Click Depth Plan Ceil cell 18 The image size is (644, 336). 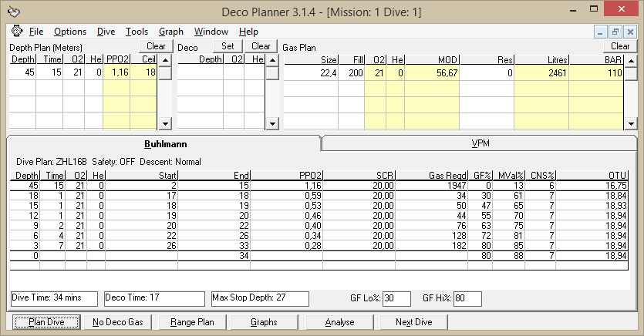143,72
